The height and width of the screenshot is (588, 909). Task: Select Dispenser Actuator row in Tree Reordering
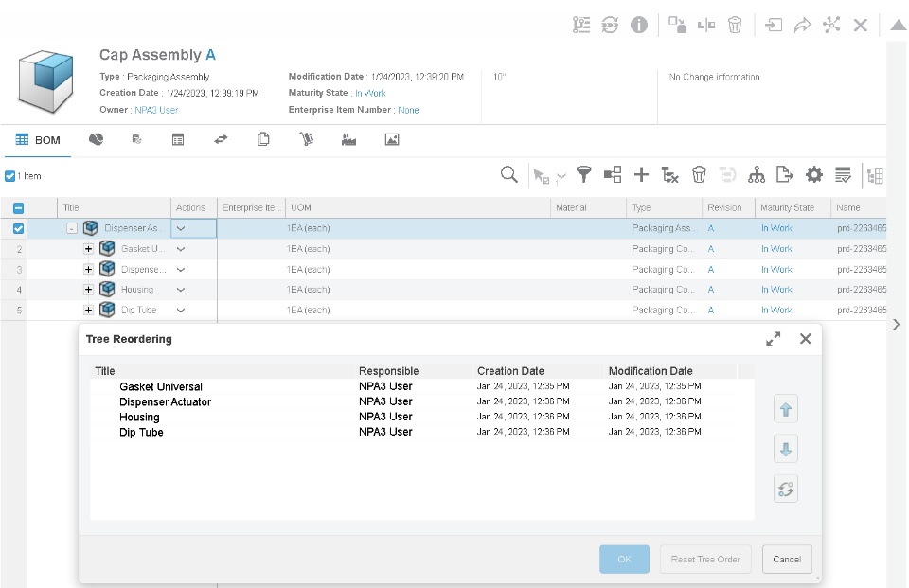tap(414, 401)
